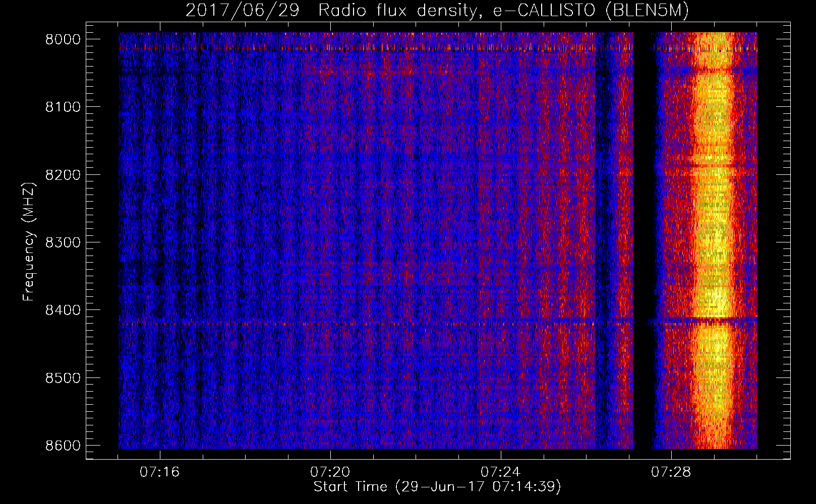Click the 8300 frequency axis label
The image size is (816, 504).
63,243
